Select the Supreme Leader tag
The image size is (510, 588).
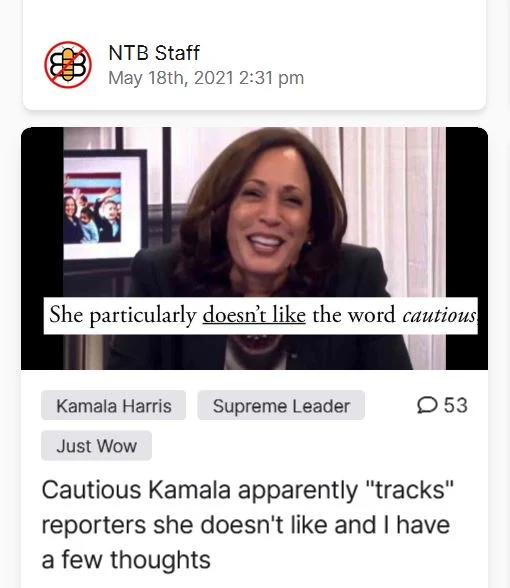point(281,405)
